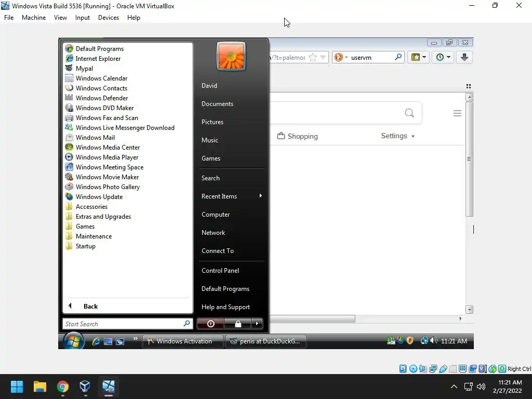Open Documents from the Start menu
The width and height of the screenshot is (532, 399).
click(218, 104)
